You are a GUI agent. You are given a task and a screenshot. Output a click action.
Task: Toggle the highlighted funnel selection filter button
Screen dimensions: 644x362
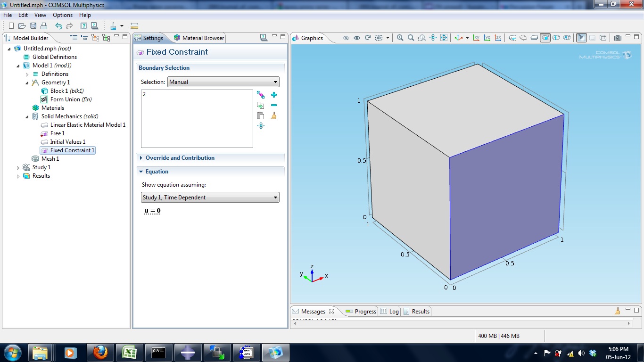tap(581, 38)
